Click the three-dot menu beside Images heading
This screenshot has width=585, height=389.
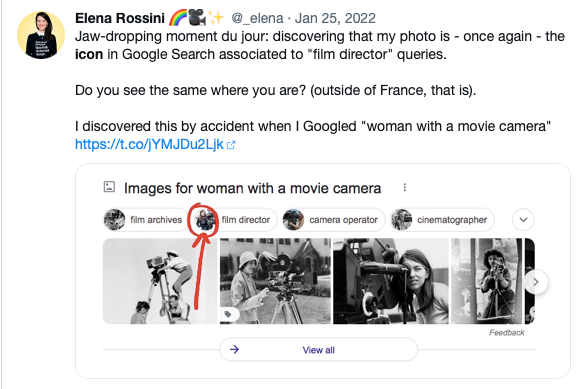pos(405,188)
